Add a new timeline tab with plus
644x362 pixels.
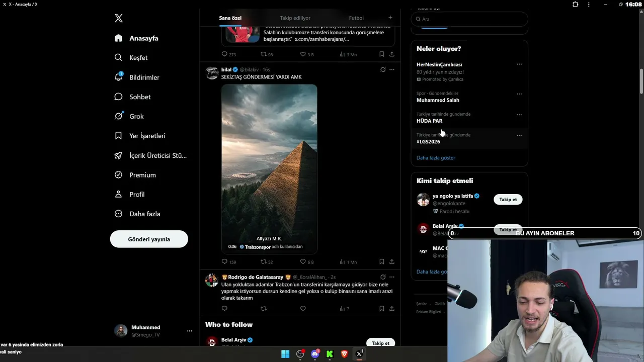pyautogui.click(x=390, y=18)
